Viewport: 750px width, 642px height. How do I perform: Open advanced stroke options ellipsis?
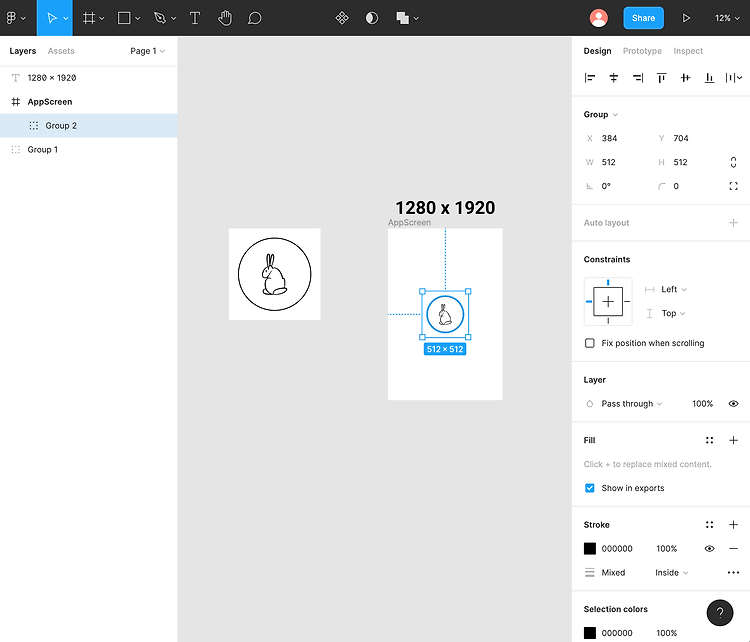733,573
